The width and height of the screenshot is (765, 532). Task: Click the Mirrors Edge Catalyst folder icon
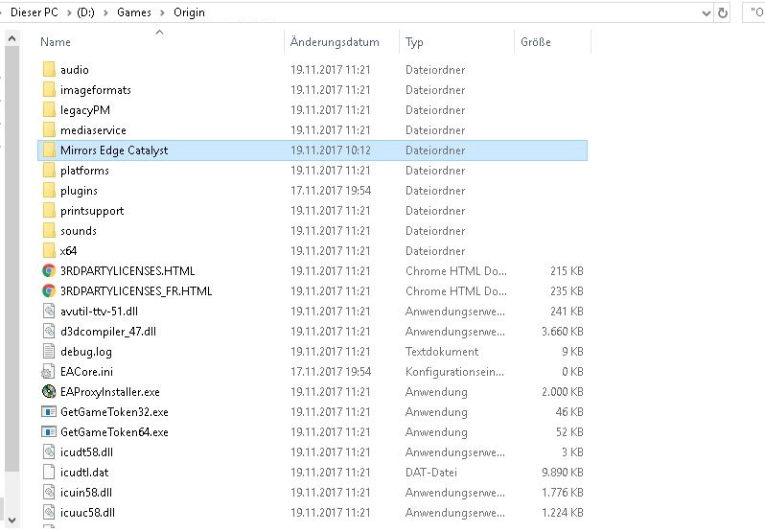pos(49,150)
